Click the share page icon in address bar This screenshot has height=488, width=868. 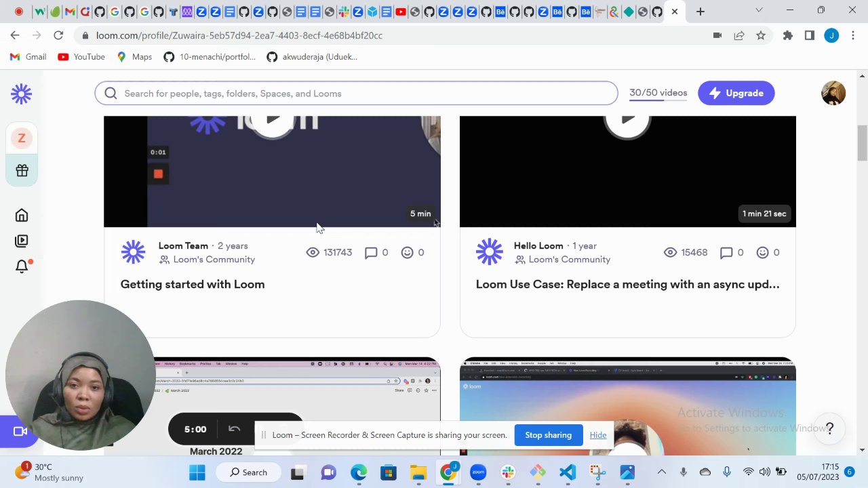tap(739, 35)
